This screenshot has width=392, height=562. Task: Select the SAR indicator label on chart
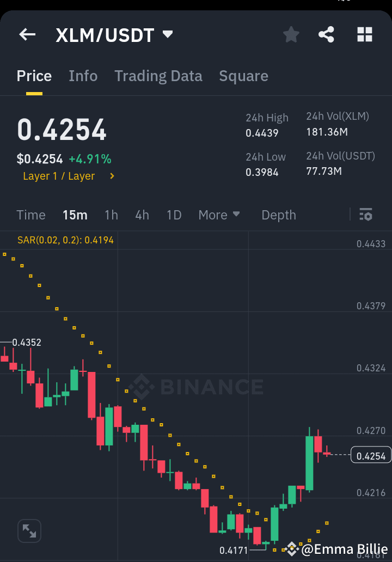click(x=65, y=240)
